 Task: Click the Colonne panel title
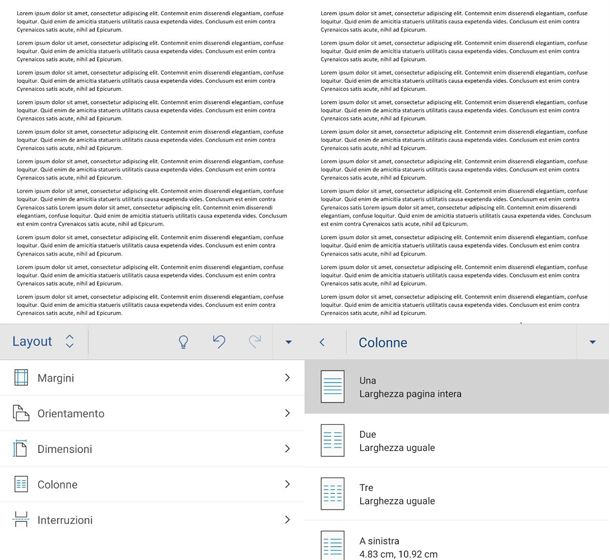383,342
